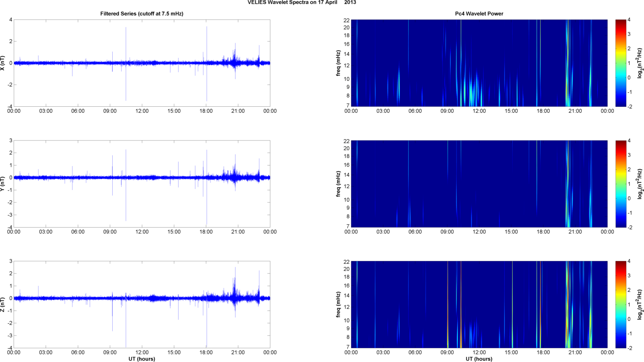Click the middle colorbar beside Y spectrogram

[621, 184]
